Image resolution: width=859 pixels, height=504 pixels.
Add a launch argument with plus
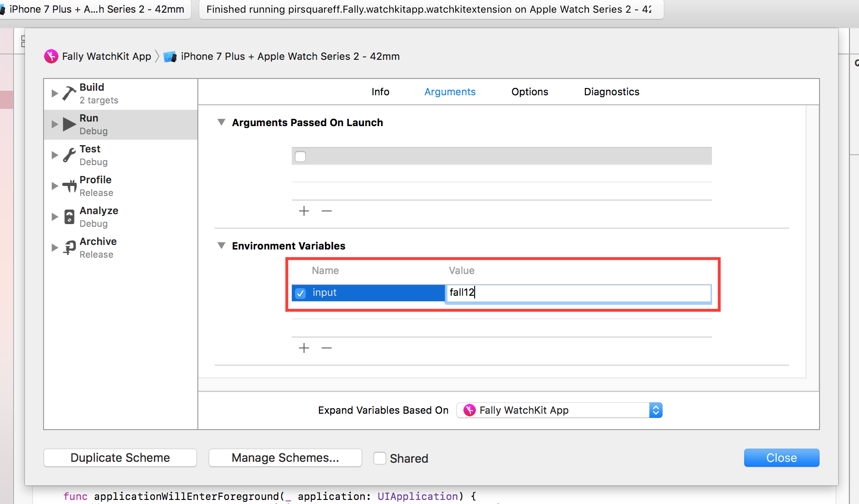click(x=304, y=211)
